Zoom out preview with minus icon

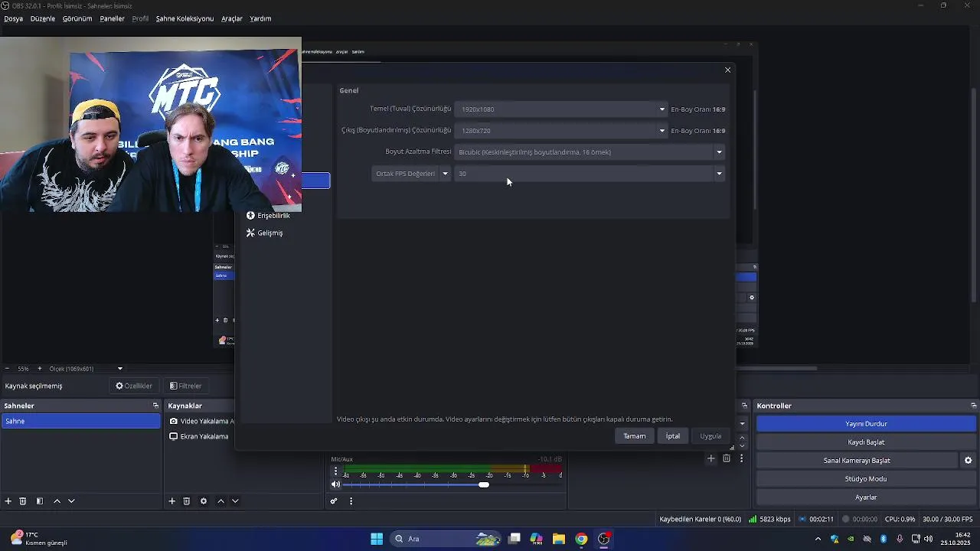pos(7,369)
